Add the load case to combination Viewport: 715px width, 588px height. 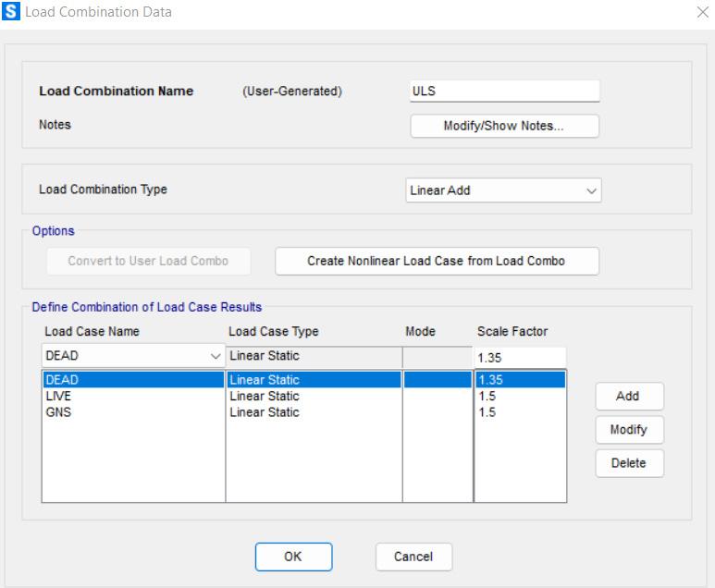[x=629, y=396]
